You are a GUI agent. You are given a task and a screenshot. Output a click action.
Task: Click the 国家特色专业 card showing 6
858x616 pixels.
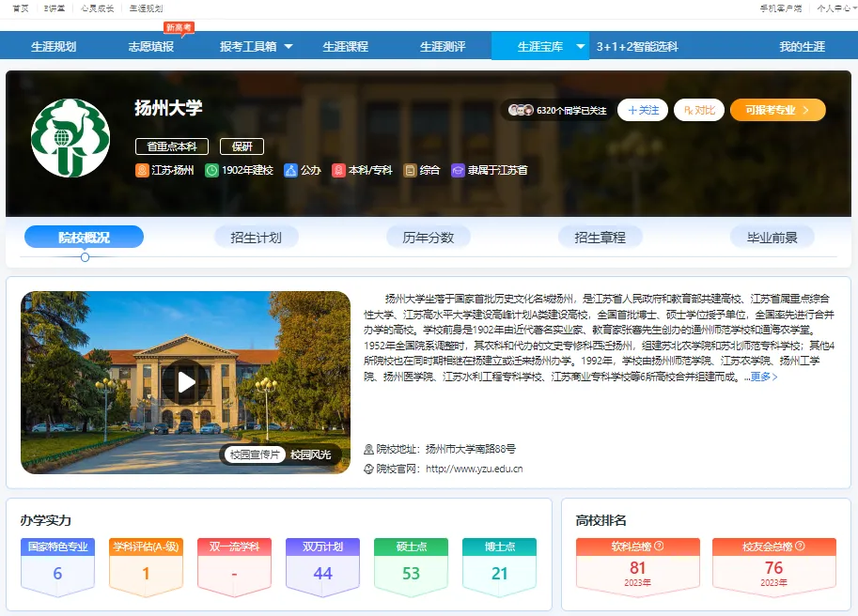[57, 567]
